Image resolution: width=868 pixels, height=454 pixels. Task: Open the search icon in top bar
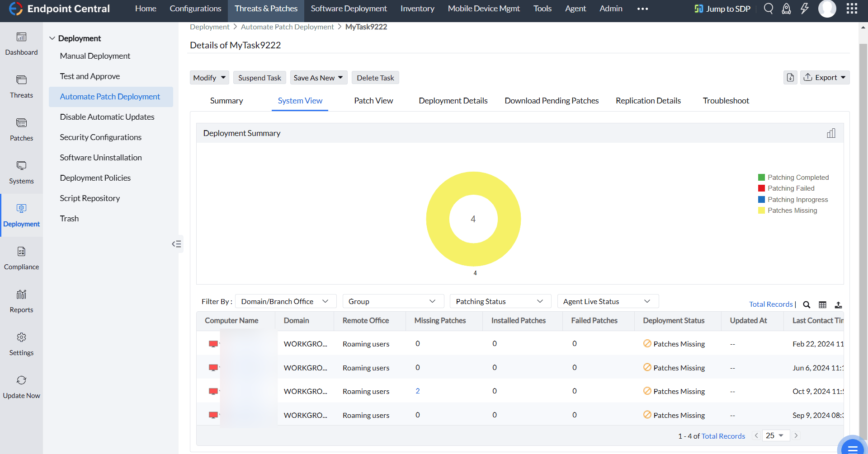[768, 9]
